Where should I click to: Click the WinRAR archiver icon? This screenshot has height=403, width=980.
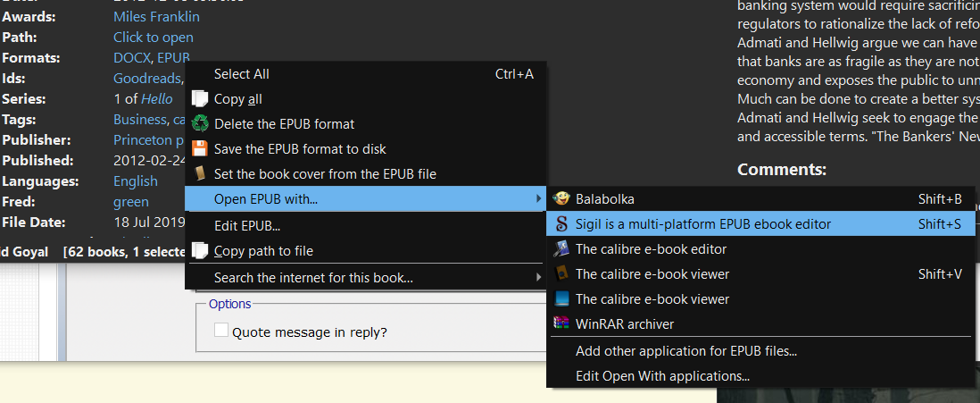click(561, 323)
